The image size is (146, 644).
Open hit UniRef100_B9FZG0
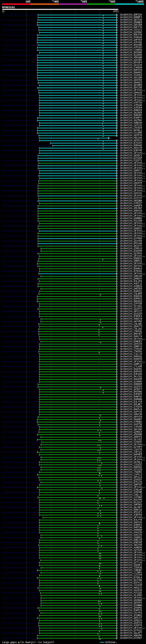pos(131,15)
